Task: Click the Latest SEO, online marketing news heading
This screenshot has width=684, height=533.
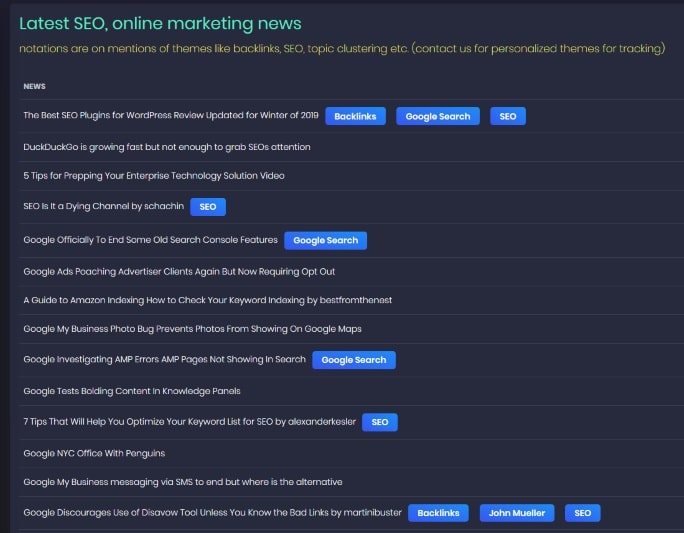Action: [160, 24]
